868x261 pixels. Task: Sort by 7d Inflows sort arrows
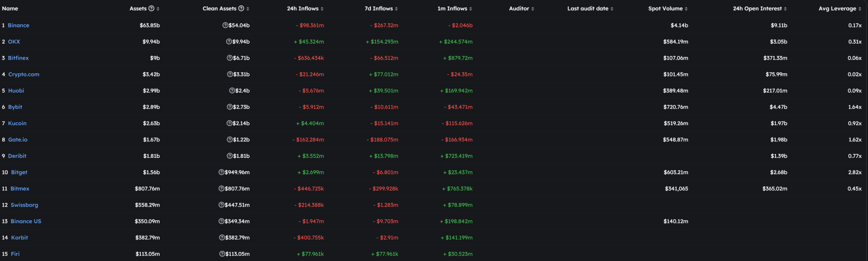(396, 9)
